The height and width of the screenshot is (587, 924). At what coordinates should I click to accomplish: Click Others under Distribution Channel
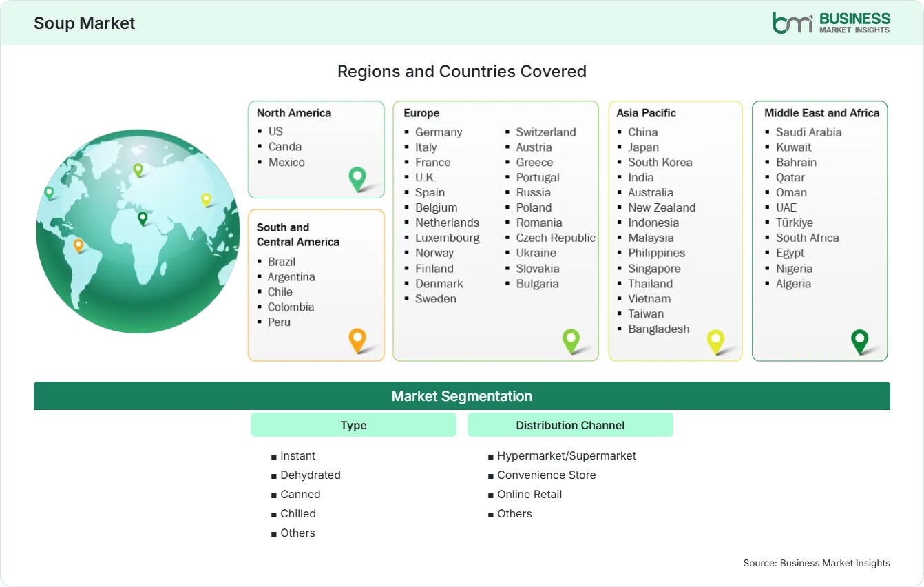pos(514,514)
